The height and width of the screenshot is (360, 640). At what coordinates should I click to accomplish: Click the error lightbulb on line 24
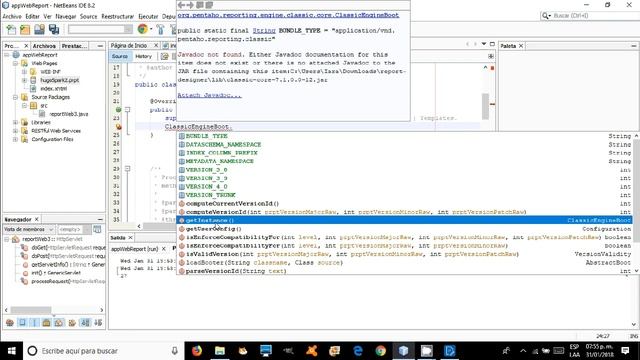[x=118, y=127]
